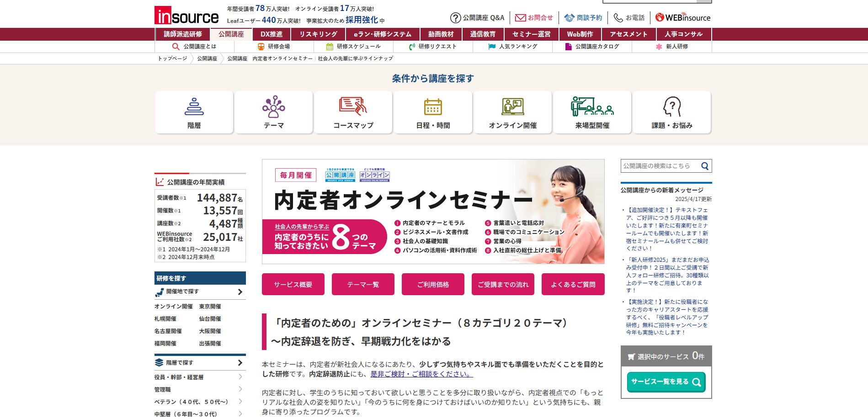
Task: Select the テーマ network icon tile
Action: point(274,112)
